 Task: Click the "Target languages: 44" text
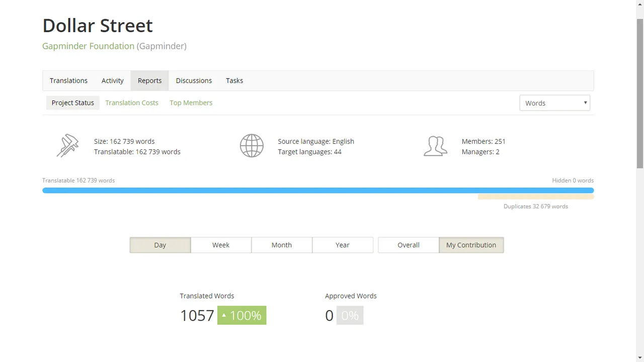click(309, 152)
